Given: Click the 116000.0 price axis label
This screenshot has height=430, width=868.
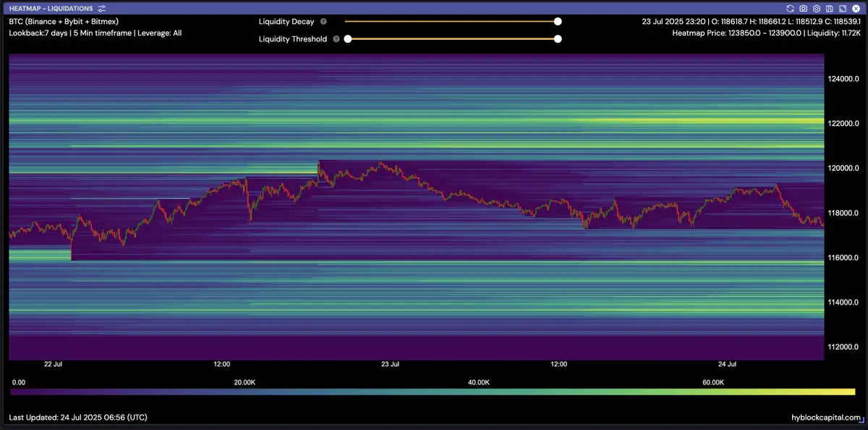Looking at the screenshot, I should click(843, 258).
